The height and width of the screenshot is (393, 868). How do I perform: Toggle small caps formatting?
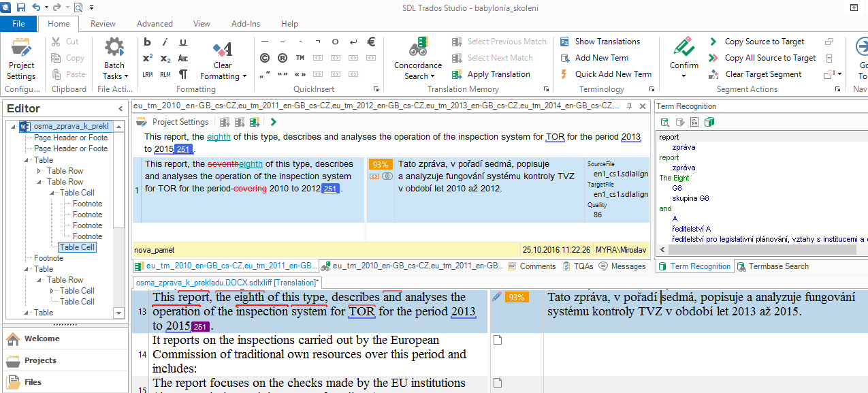[182, 58]
